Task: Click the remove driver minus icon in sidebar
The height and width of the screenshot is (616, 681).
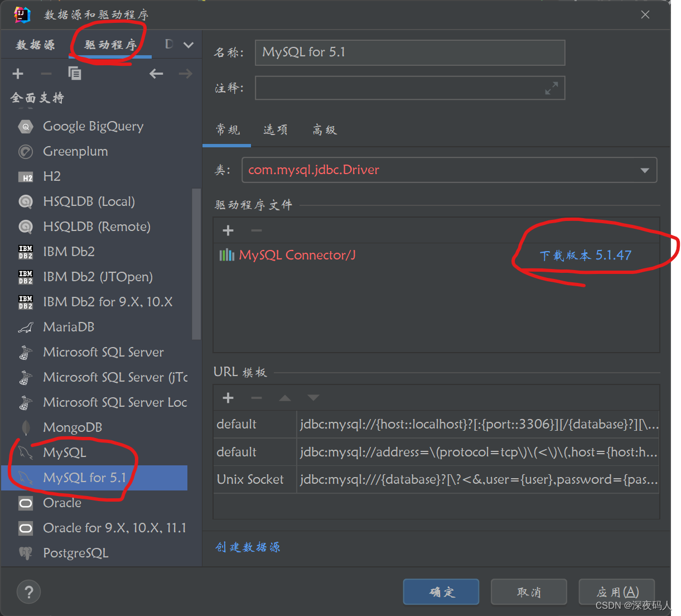Action: coord(46,74)
